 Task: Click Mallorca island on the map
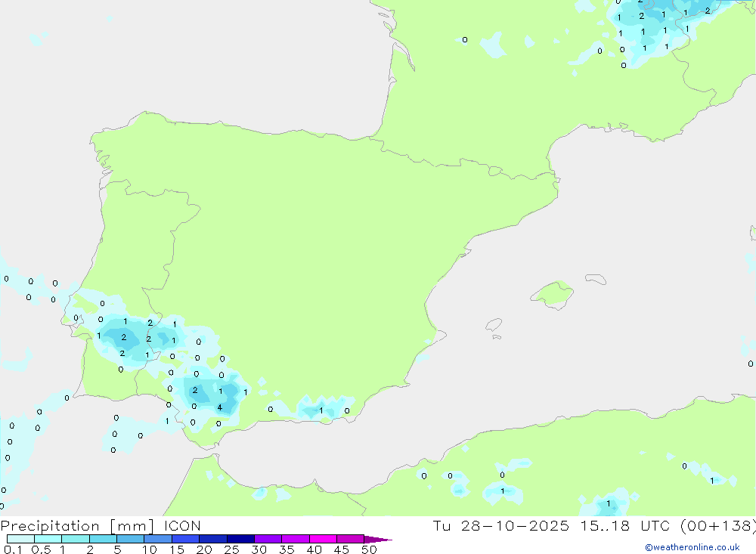[x=553, y=294]
